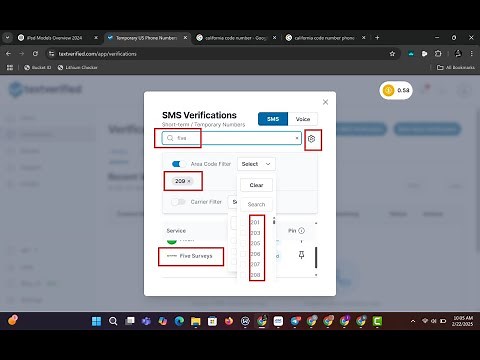
Task: Pin the Five Surveys service
Action: (301, 255)
